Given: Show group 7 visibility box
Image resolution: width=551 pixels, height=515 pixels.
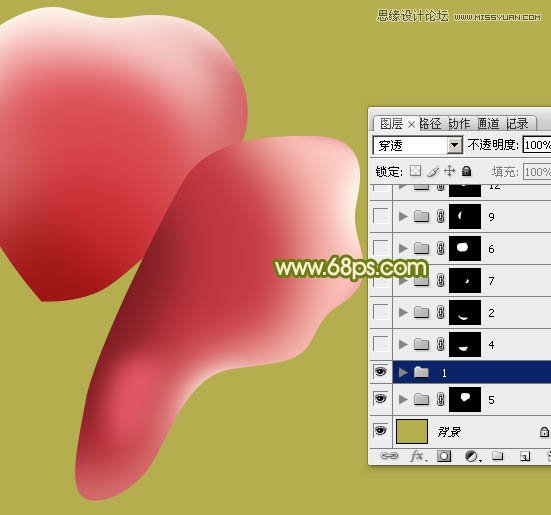Looking at the screenshot, I should point(381,280).
